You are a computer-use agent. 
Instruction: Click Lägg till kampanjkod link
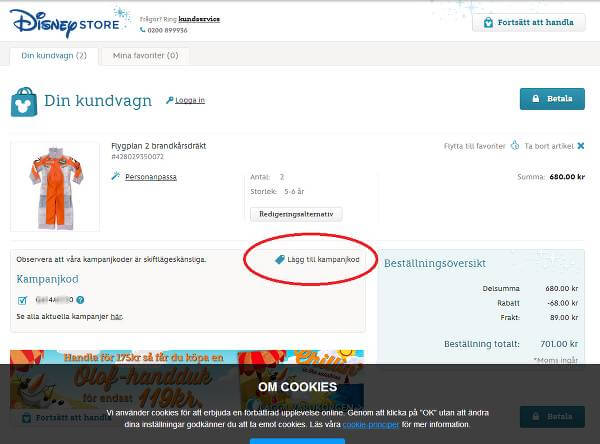point(323,260)
